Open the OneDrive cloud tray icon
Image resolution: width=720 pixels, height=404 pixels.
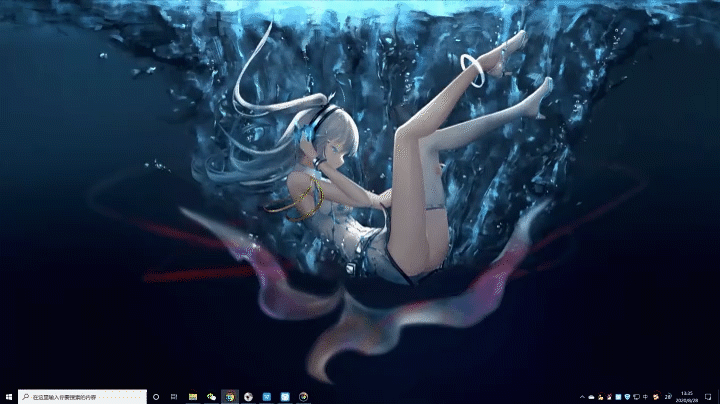pos(592,396)
